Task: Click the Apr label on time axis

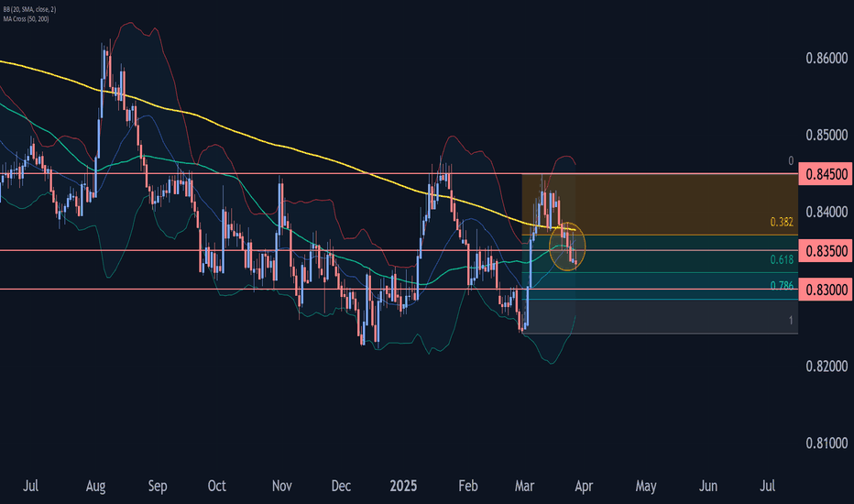Action: click(584, 486)
